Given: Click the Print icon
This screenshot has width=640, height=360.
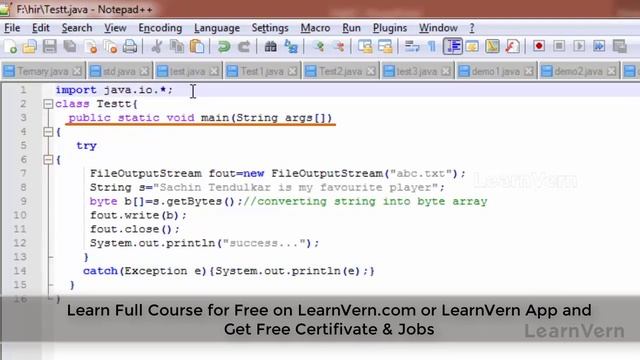Looking at the screenshot, I should point(130,47).
